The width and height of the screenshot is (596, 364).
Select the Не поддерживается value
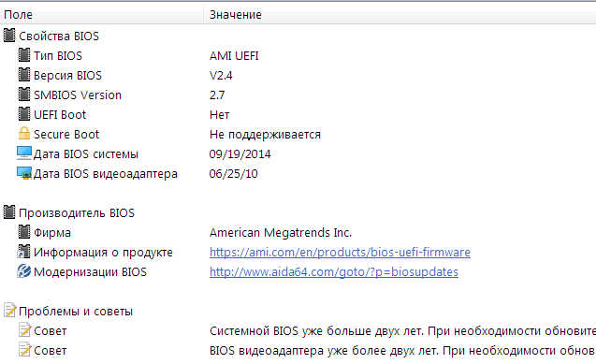click(x=265, y=135)
